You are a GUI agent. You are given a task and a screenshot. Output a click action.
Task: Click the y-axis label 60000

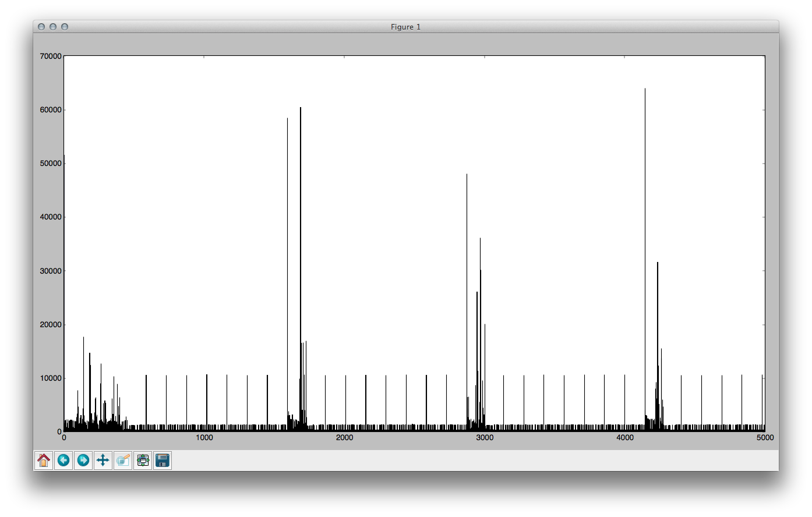click(51, 109)
